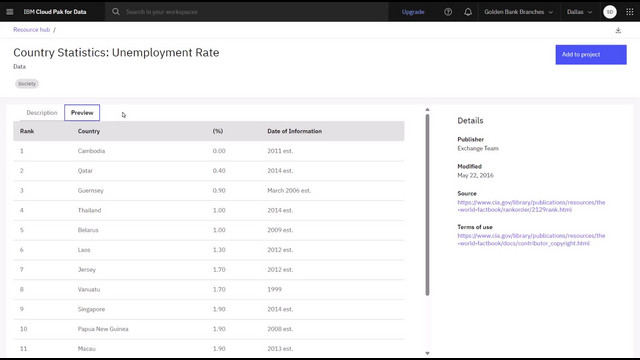The image size is (640, 360).
Task: Select the Jersey cell
Action: 87,269
